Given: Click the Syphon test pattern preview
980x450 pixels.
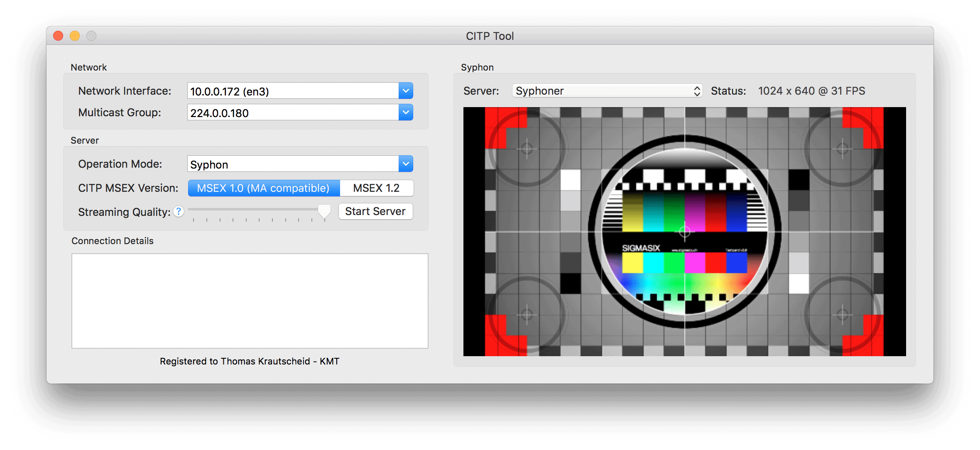Looking at the screenshot, I should [684, 232].
